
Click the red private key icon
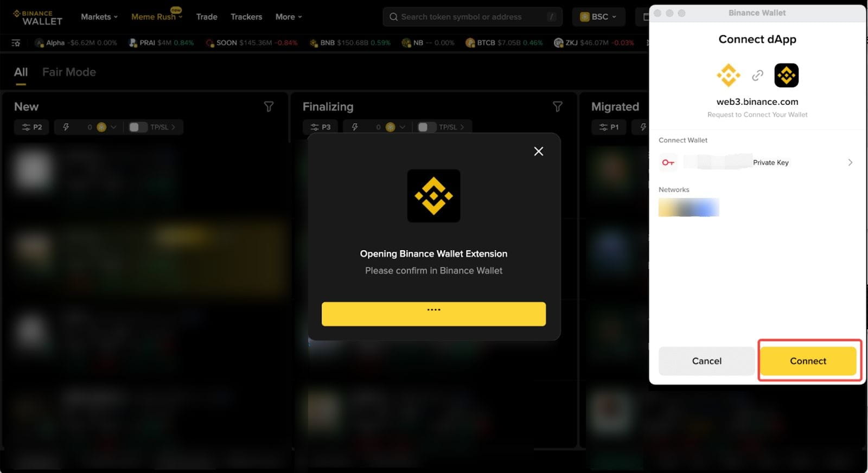pos(668,162)
